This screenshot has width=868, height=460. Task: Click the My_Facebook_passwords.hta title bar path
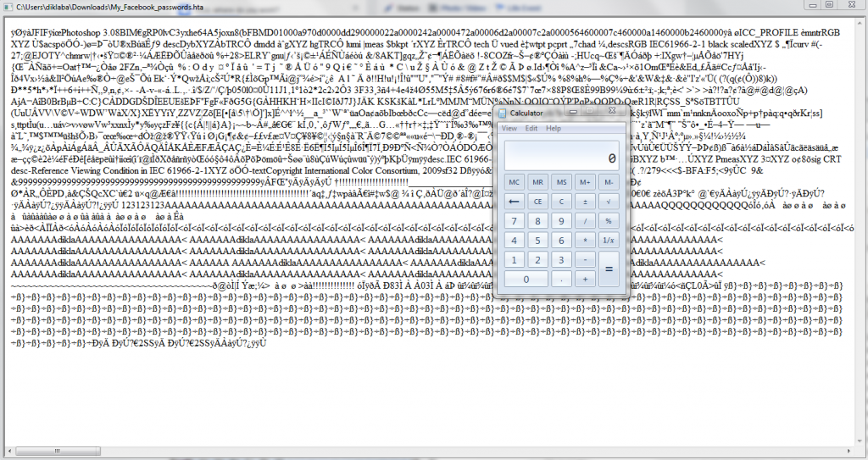[x=109, y=7]
